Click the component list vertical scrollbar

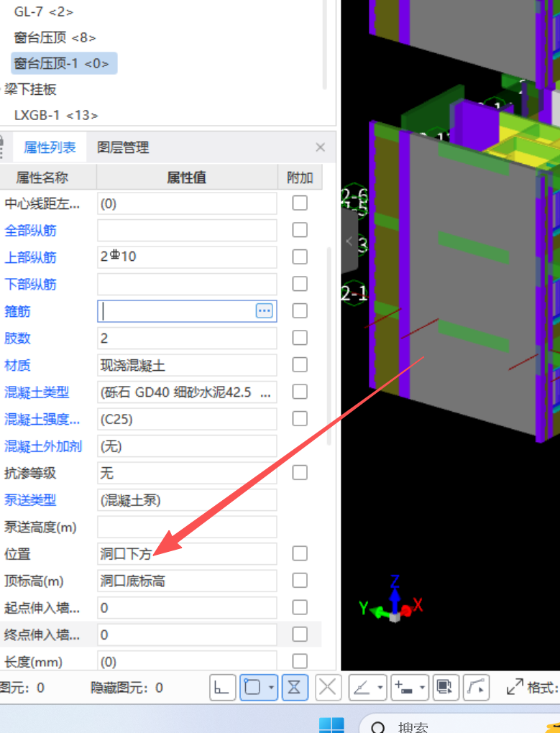[x=324, y=45]
